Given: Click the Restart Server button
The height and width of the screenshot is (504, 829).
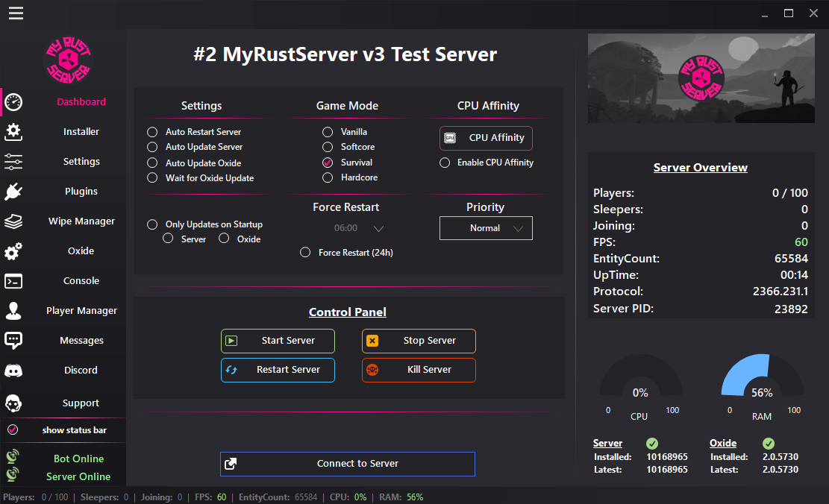Looking at the screenshot, I should coord(278,370).
